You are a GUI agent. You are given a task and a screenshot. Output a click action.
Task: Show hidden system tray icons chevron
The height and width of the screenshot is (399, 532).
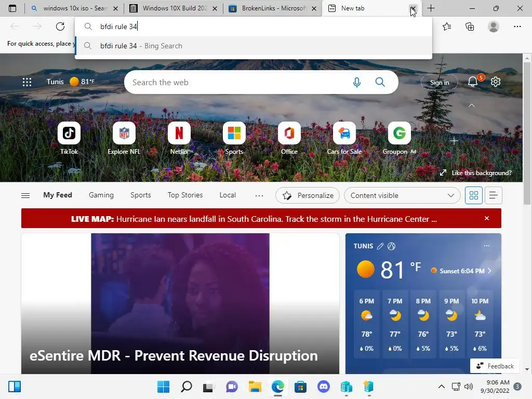point(442,387)
